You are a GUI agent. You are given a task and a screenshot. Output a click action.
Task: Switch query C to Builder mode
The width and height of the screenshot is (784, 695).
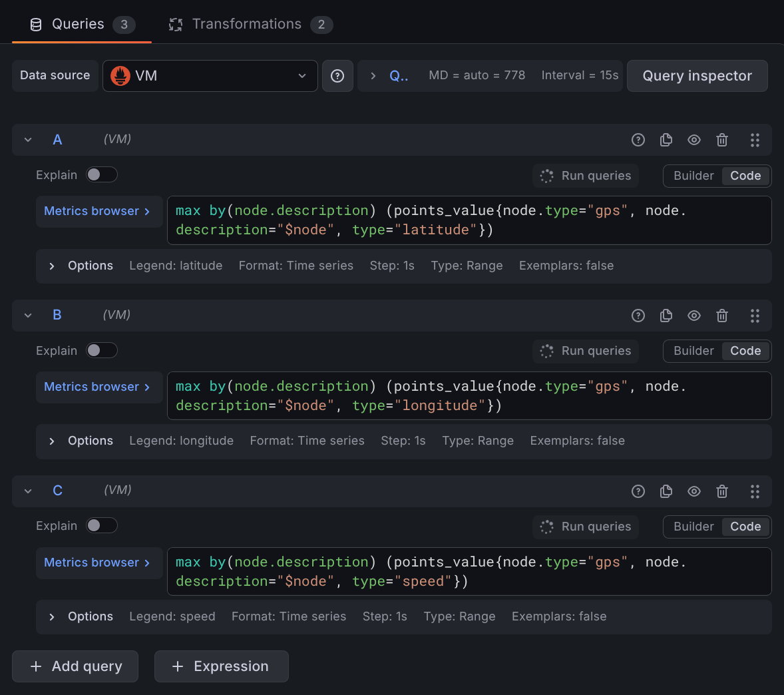click(693, 527)
